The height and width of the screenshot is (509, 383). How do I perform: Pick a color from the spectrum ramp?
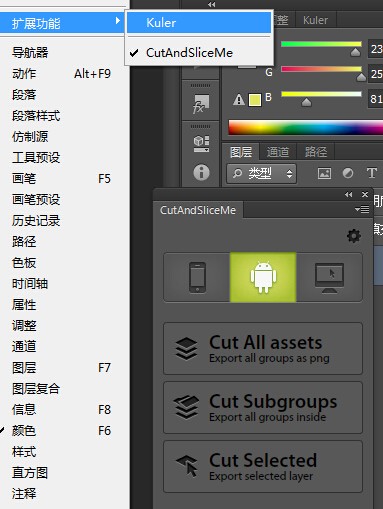306,128
